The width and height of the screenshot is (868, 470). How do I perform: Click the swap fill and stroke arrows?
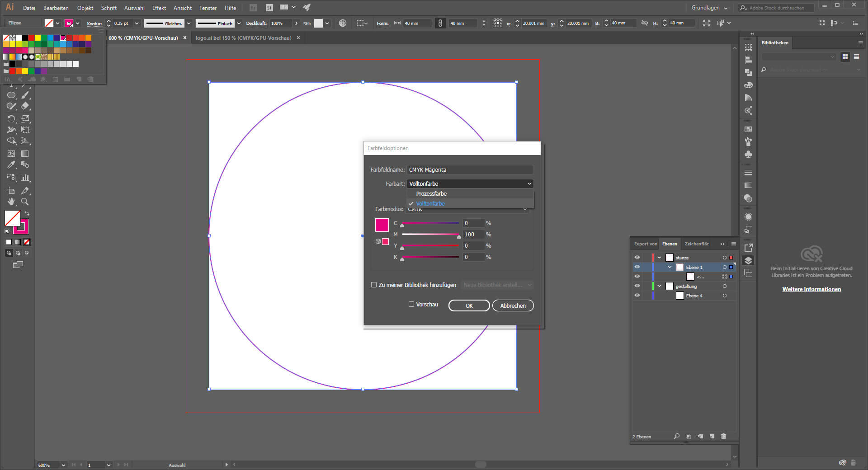click(27, 213)
